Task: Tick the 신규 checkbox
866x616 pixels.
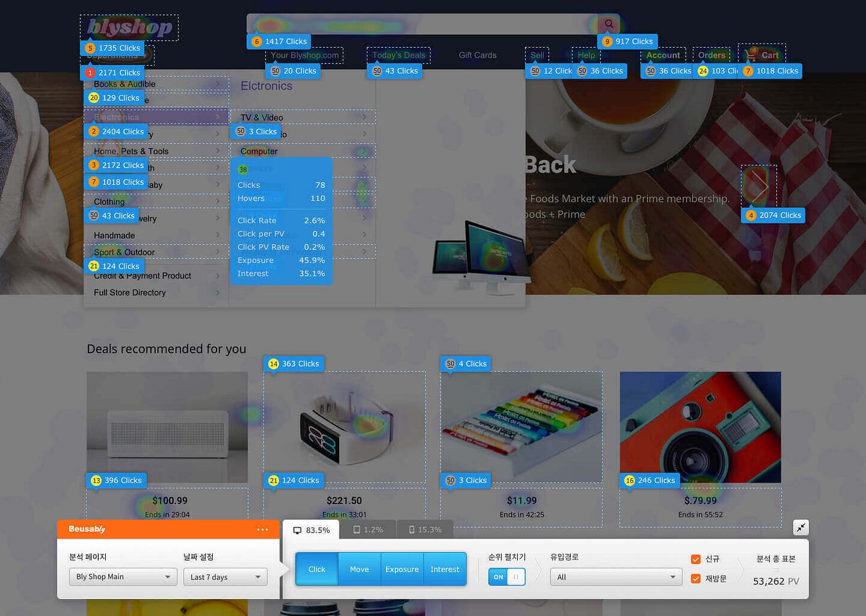Action: tap(695, 559)
